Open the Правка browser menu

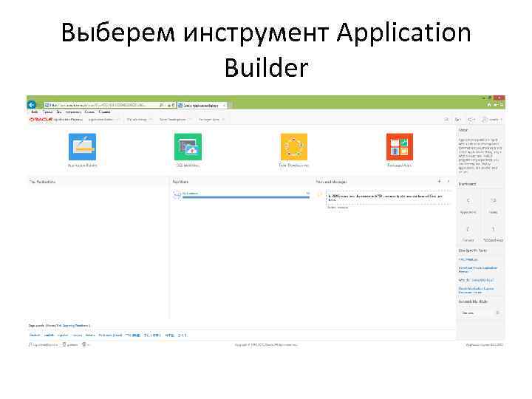point(47,112)
